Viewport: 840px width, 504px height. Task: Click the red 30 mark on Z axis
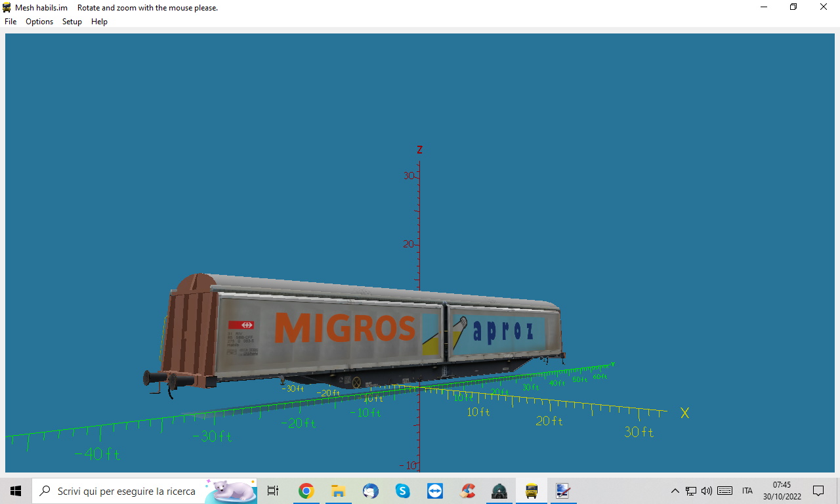click(x=409, y=175)
